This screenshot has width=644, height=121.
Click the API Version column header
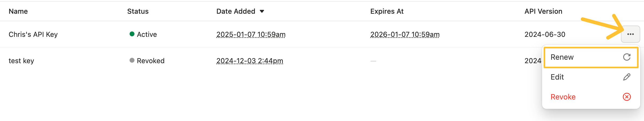click(543, 11)
